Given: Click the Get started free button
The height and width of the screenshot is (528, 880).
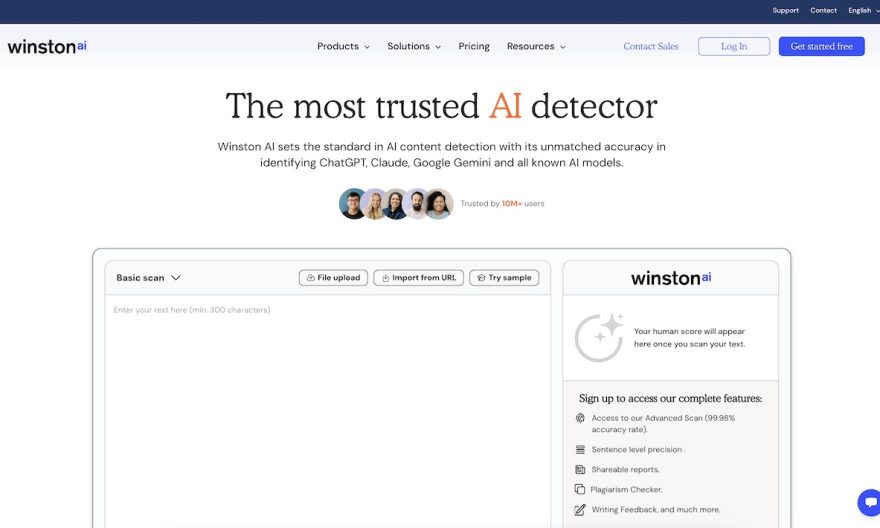Looking at the screenshot, I should click(x=821, y=46).
